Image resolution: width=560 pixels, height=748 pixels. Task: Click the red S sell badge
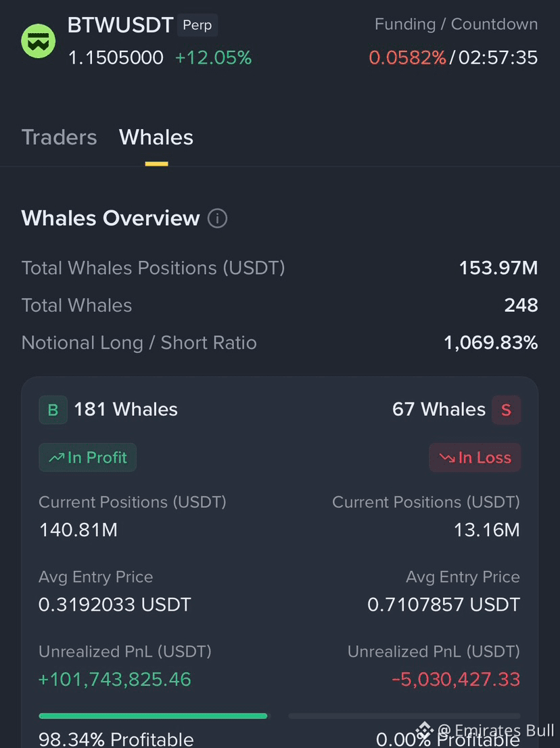coord(506,410)
